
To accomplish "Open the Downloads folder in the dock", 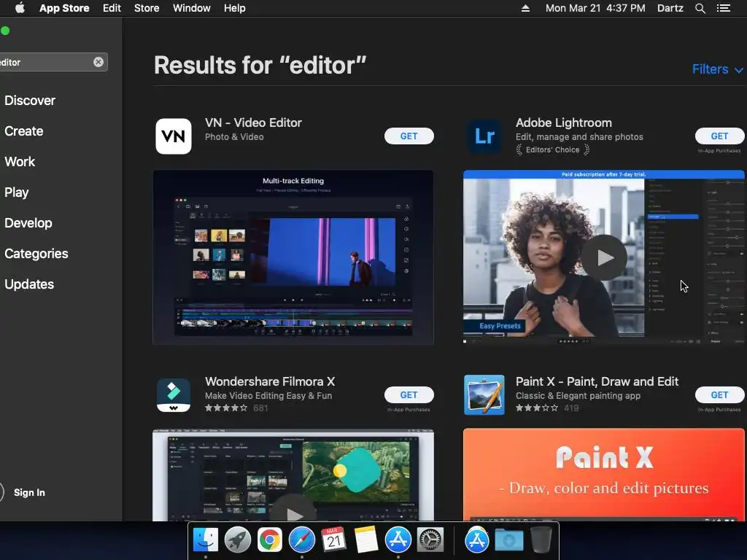I will tap(508, 540).
